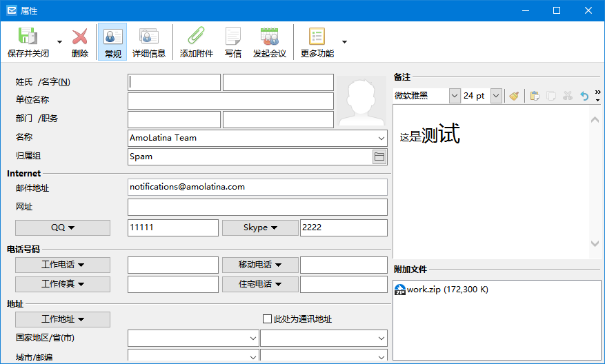
Task: Click the red Delete (删除) icon
Action: point(80,37)
